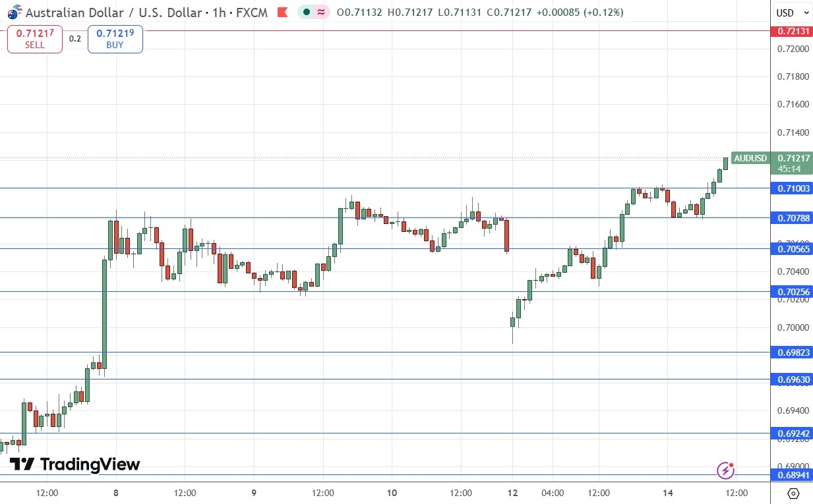Click the pink approximate-data indicator icon
The width and height of the screenshot is (813, 504).
(322, 13)
